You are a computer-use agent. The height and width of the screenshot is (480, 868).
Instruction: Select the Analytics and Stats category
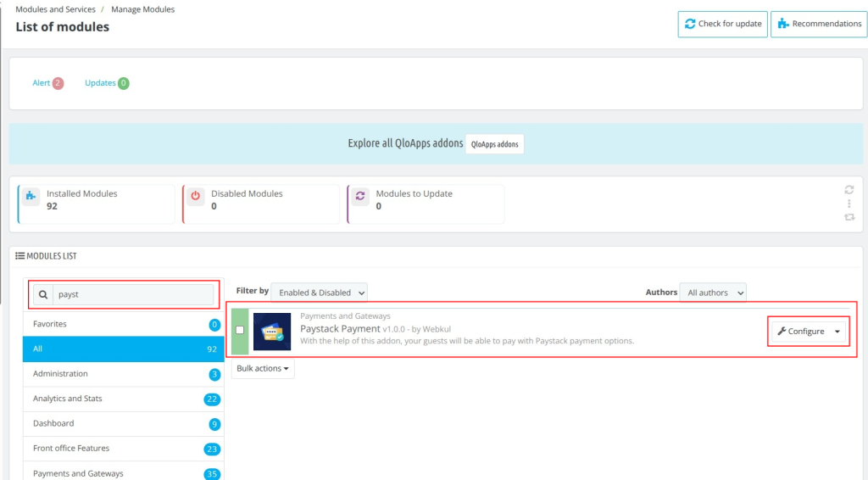[x=124, y=399]
